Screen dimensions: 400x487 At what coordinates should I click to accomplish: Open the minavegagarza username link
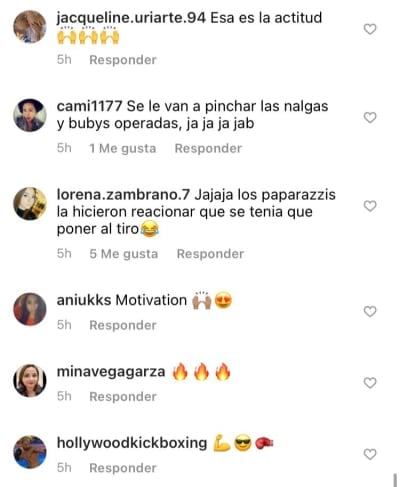point(111,372)
